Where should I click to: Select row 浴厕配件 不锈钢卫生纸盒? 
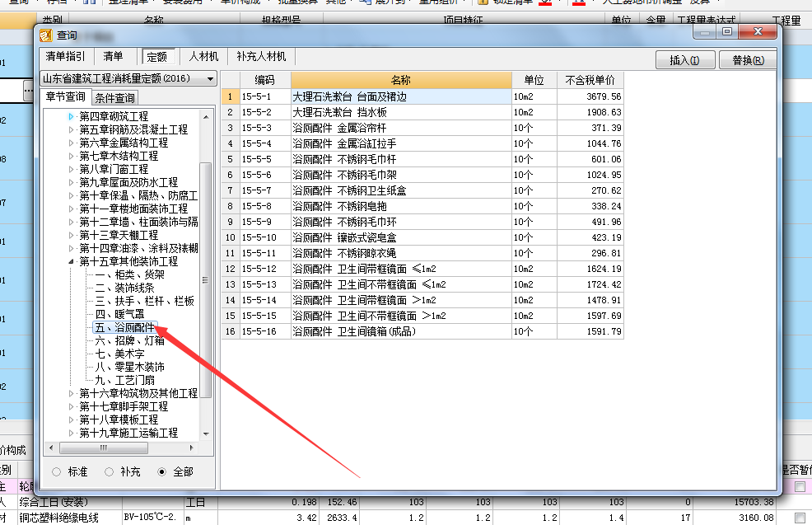[422, 190]
